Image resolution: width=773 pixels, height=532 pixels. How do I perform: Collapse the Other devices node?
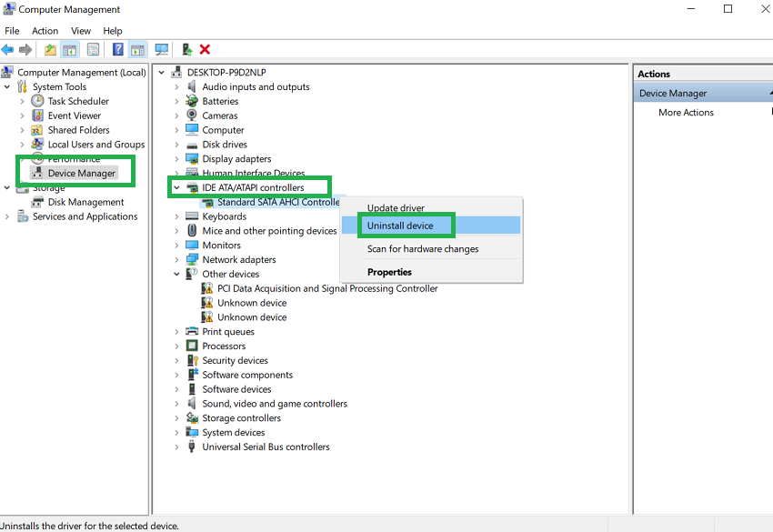[x=177, y=274]
